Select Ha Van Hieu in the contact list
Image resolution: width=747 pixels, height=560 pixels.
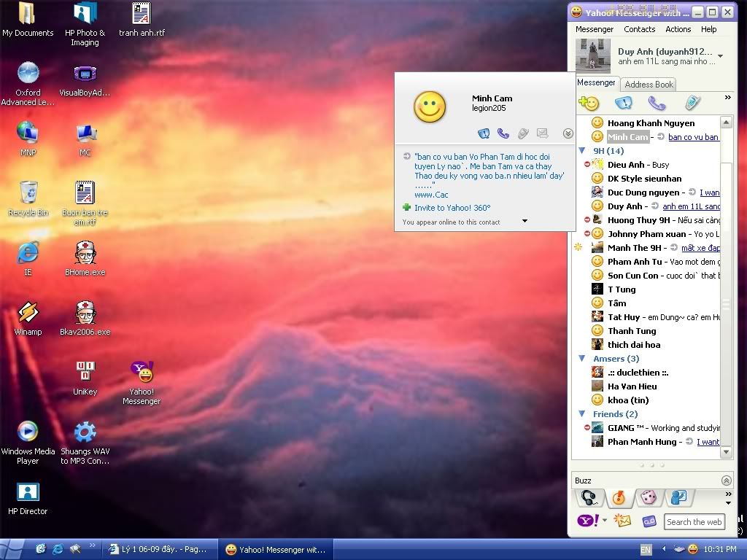[x=632, y=386]
